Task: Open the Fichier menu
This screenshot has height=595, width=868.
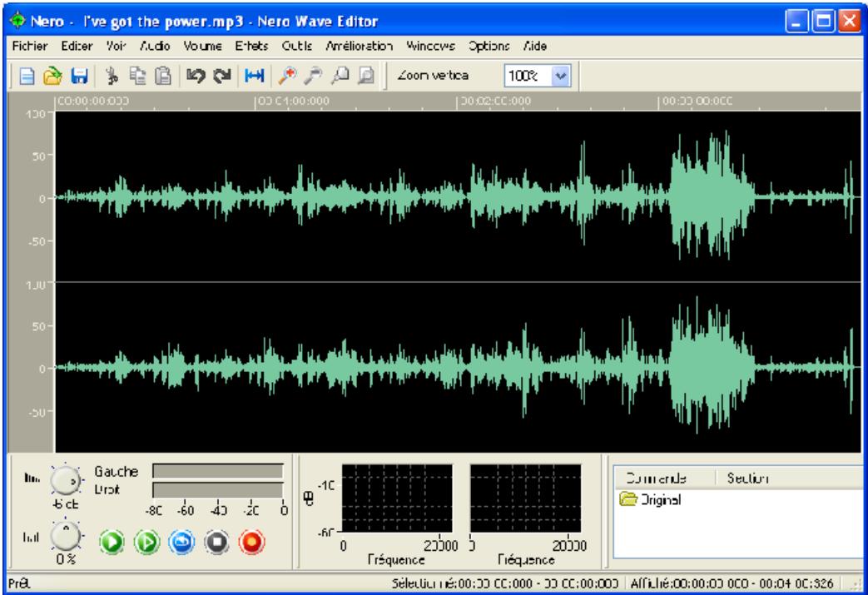Action: click(x=30, y=46)
